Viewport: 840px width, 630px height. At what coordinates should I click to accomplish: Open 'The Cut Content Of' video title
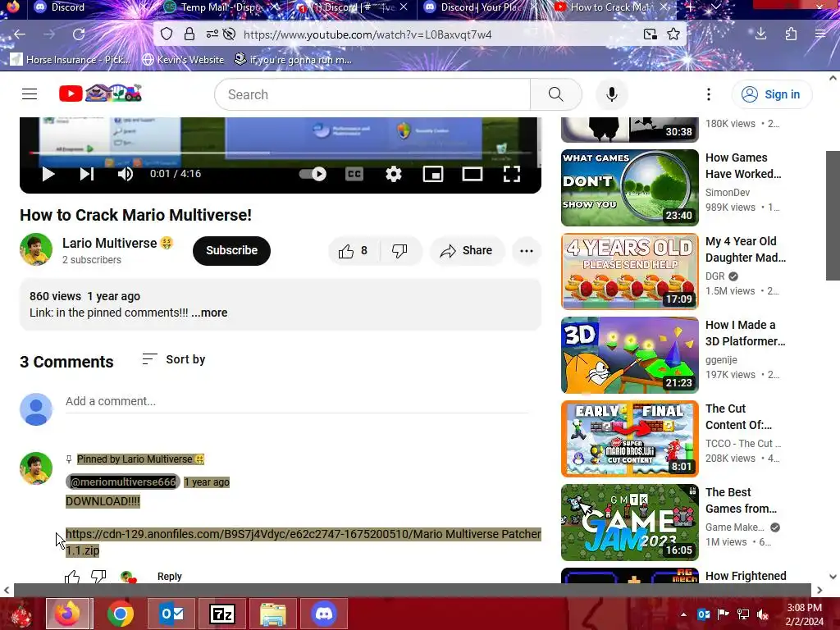coord(739,417)
